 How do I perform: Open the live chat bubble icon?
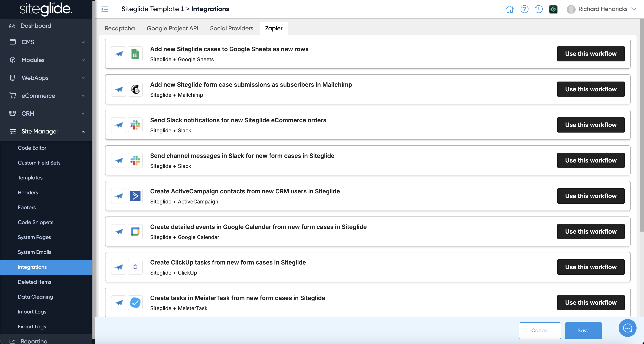(627, 328)
